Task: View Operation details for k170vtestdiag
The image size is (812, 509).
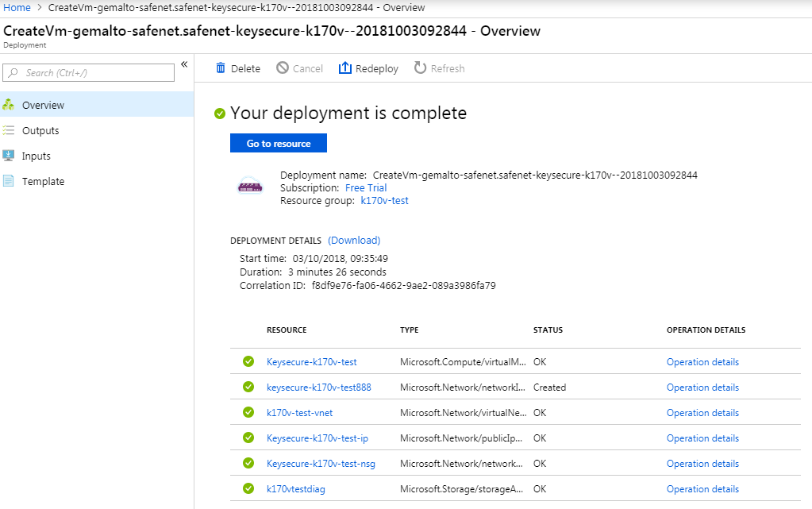Action: tap(702, 489)
